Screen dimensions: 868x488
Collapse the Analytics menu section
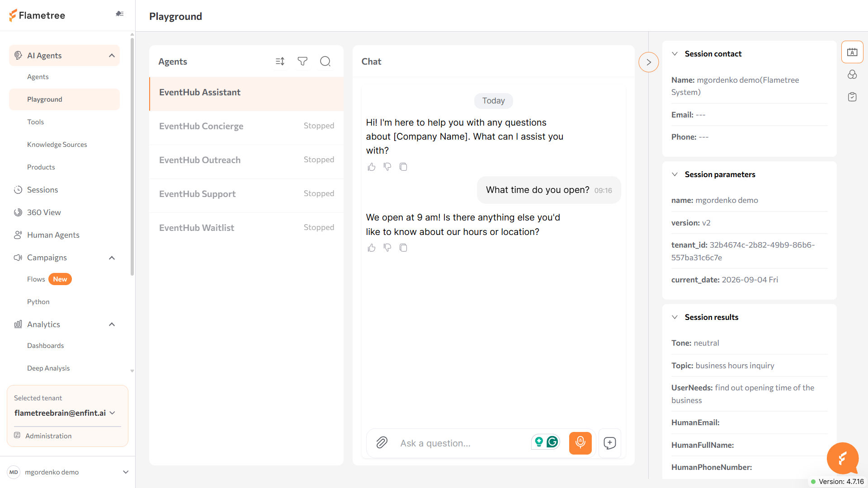pos(112,324)
